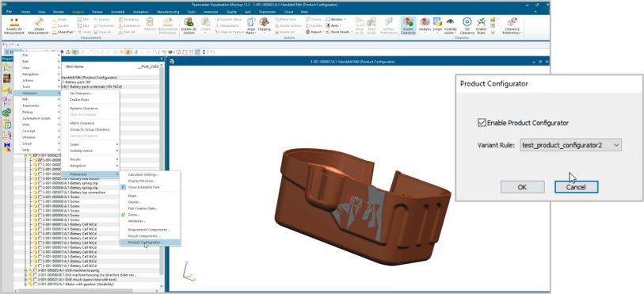Open the Clearance Preferences ribbon icon

tap(513, 25)
